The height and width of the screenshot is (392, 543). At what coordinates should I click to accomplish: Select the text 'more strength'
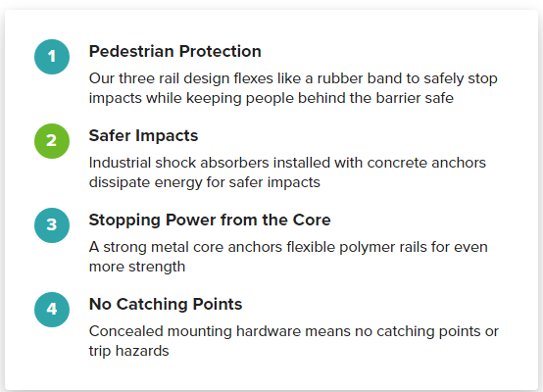point(137,267)
